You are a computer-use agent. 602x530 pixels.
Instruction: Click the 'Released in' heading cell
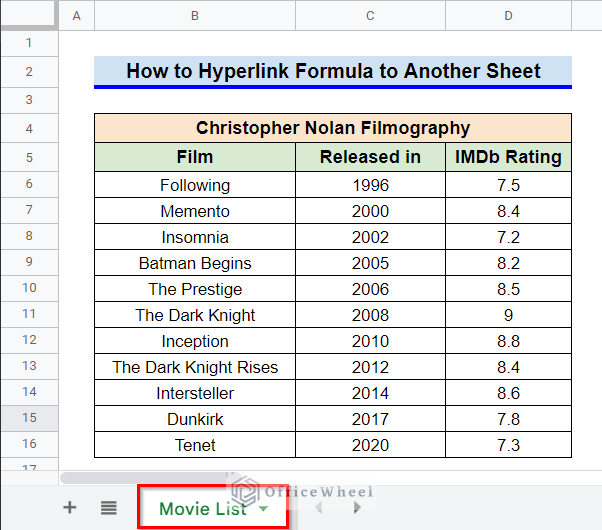[x=370, y=157]
